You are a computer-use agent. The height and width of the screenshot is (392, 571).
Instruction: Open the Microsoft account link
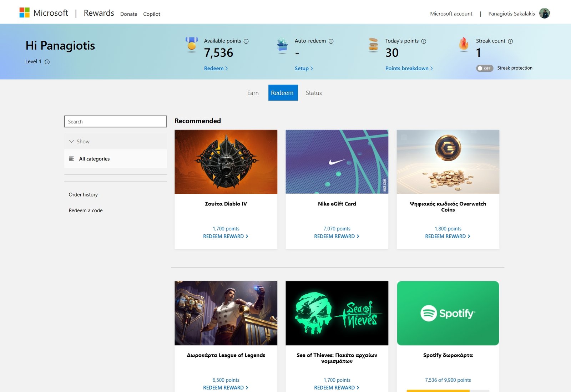(x=451, y=14)
